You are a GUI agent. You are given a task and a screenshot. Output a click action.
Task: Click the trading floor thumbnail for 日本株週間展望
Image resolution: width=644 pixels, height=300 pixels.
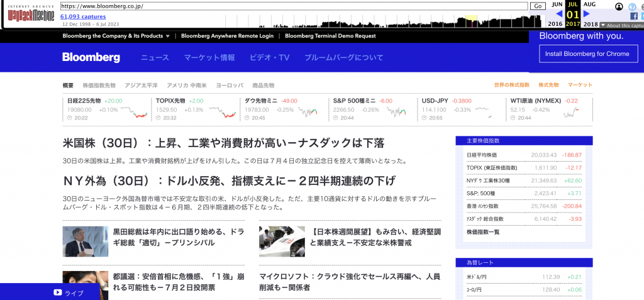(x=282, y=242)
